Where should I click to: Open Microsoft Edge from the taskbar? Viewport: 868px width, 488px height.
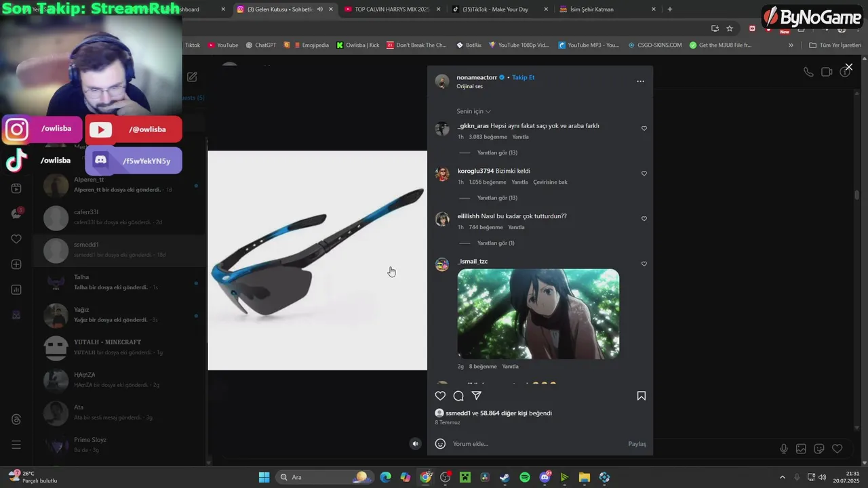pyautogui.click(x=385, y=477)
